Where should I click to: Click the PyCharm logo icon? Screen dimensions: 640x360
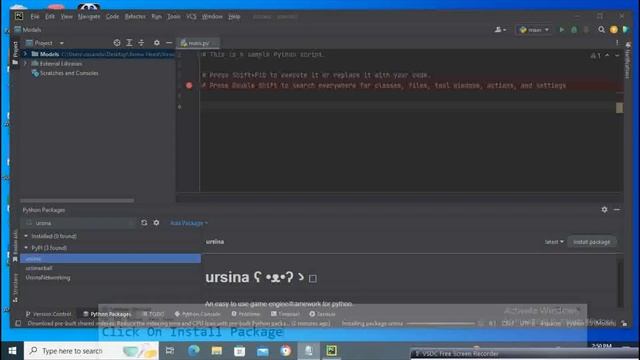click(x=19, y=16)
